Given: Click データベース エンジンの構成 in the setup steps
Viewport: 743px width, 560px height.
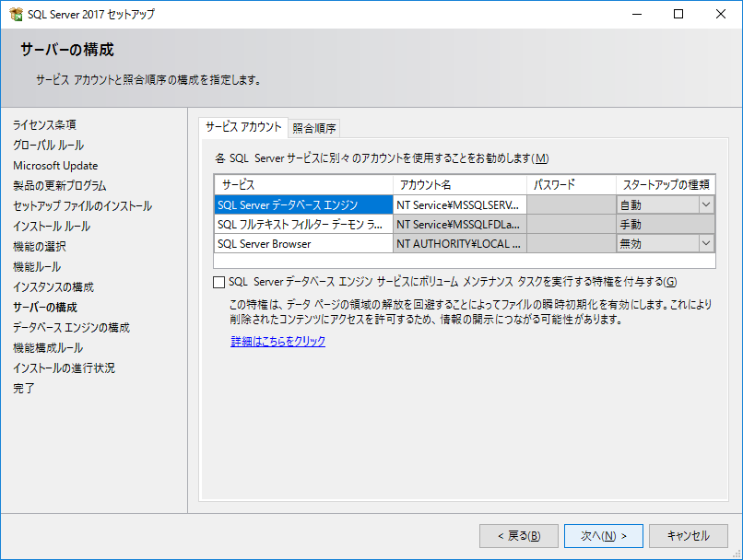Looking at the screenshot, I should [x=71, y=328].
